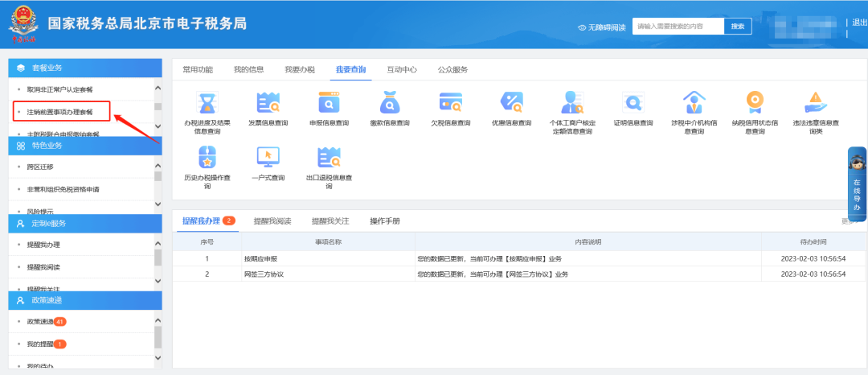The image size is (868, 375).
Task: Click down arrow of 特色业务 list scrollbar
Action: click(x=158, y=204)
